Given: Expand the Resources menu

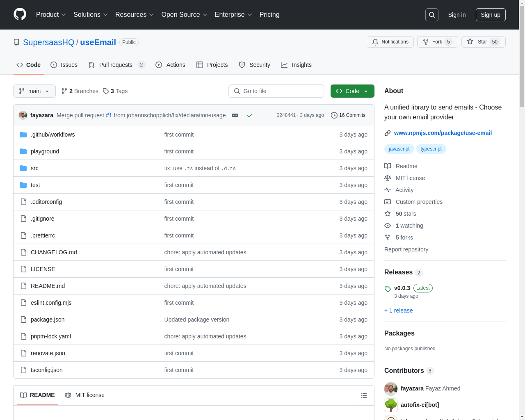Looking at the screenshot, I should 135,15.
